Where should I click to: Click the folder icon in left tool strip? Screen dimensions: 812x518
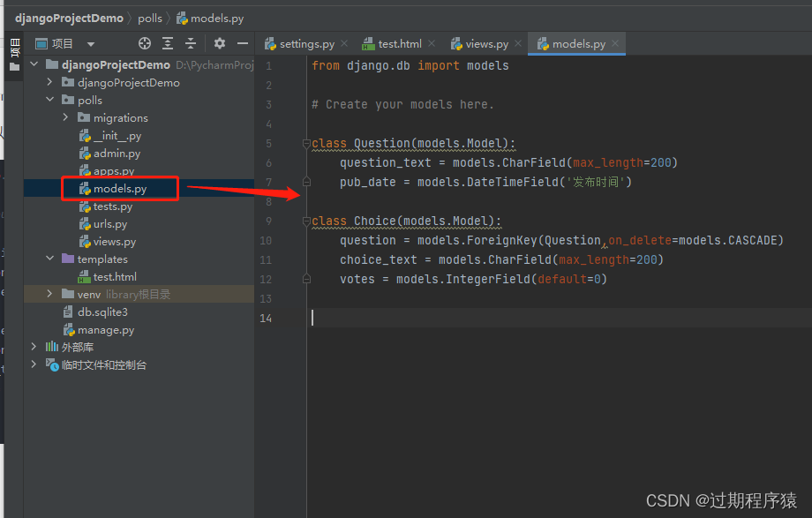point(14,67)
